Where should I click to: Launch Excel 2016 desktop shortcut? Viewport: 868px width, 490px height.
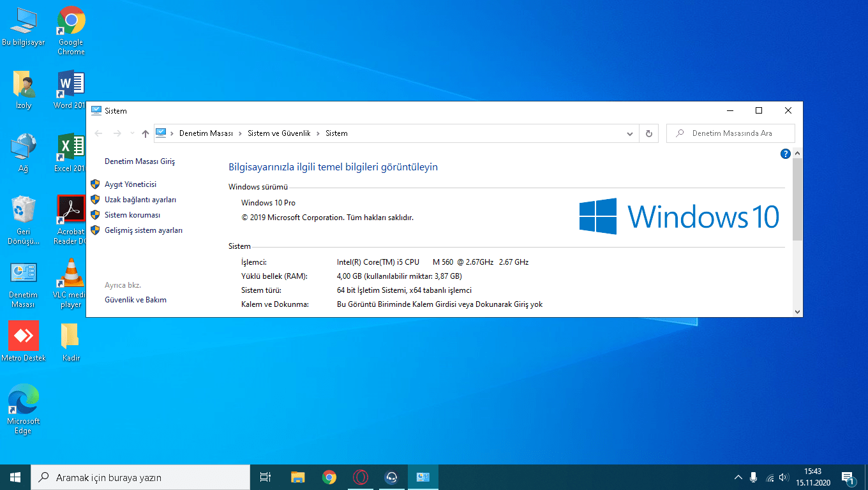[70, 152]
